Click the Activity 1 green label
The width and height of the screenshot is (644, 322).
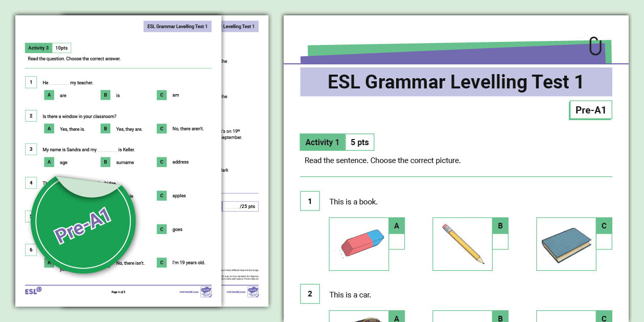(x=323, y=143)
